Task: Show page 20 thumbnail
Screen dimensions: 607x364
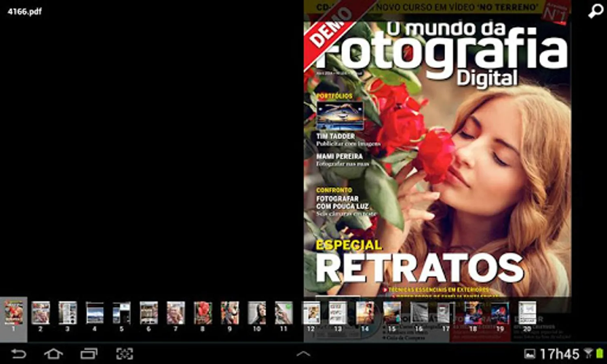Action: tap(527, 313)
